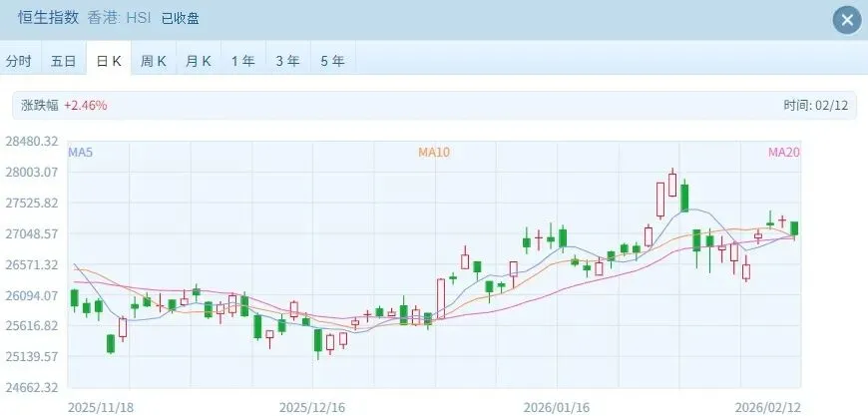
Task: Click the highest candlestick near 28003
Action: point(672,184)
